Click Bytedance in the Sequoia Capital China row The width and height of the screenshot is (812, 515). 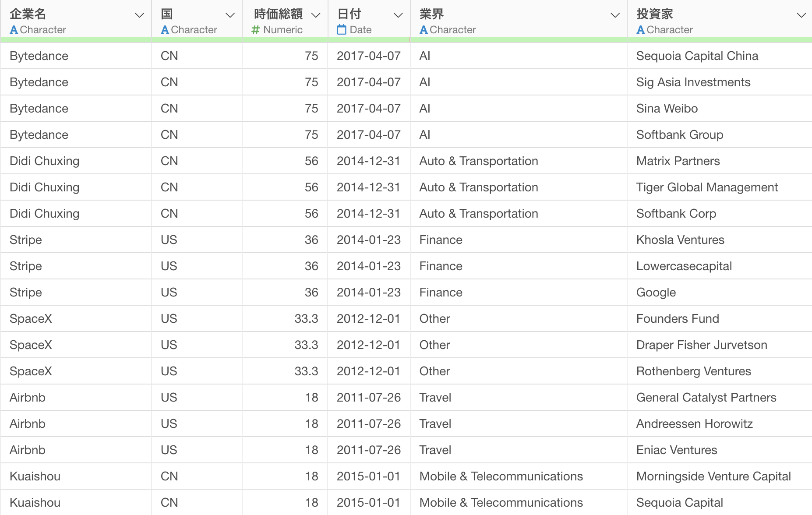(39, 56)
